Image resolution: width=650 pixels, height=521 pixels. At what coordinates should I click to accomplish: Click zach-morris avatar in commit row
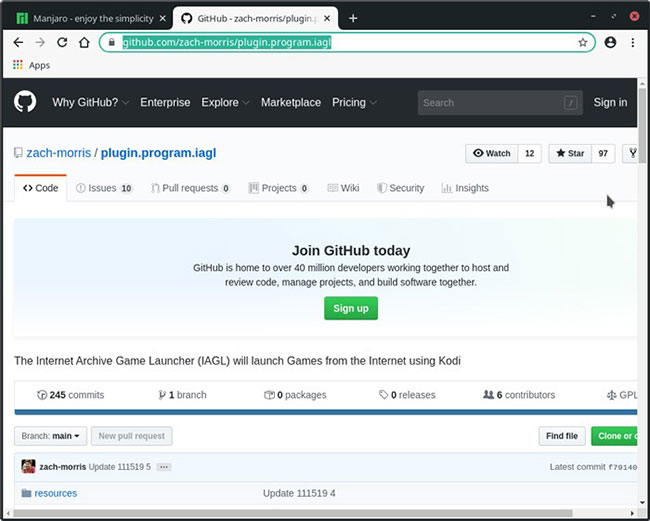28,467
